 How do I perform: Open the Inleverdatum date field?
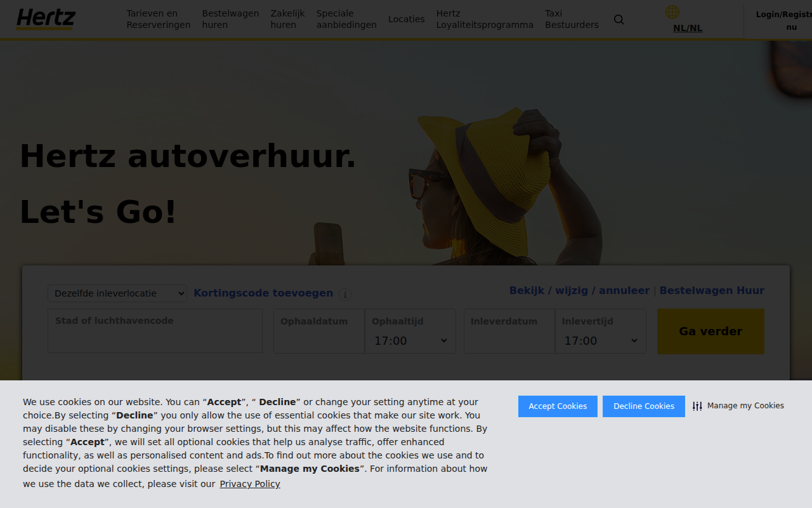tap(509, 331)
